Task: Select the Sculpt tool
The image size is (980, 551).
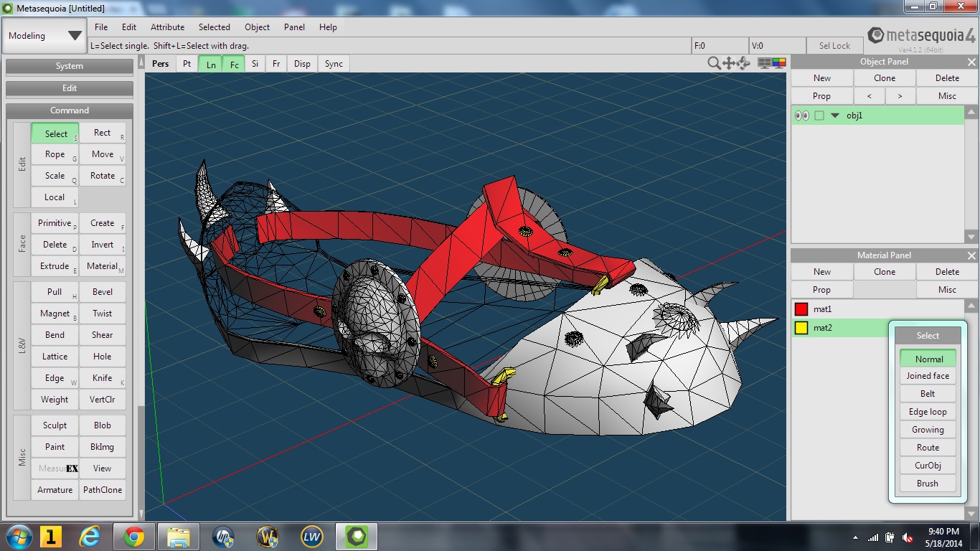Action: click(x=55, y=425)
